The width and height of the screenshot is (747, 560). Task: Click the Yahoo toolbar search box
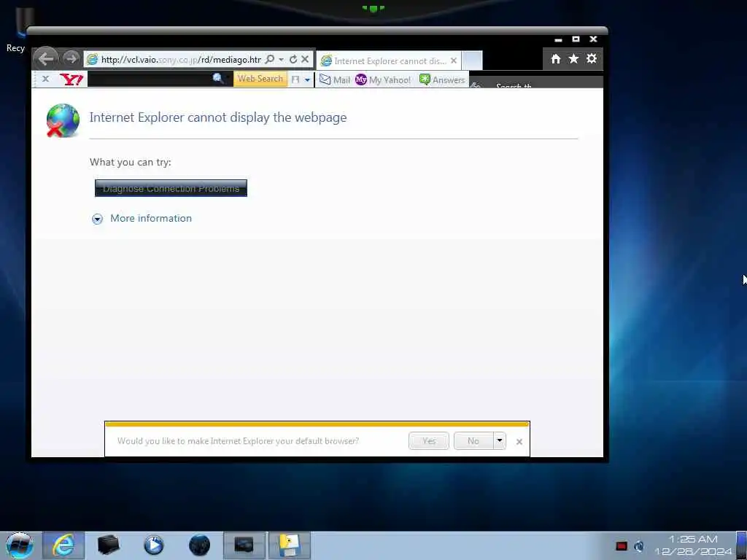point(150,79)
